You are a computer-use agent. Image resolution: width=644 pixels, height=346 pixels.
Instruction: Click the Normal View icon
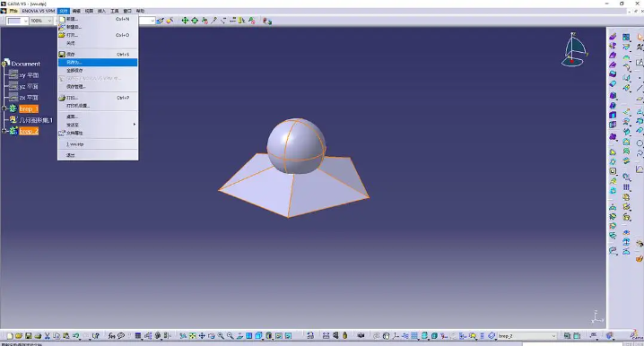click(x=239, y=336)
